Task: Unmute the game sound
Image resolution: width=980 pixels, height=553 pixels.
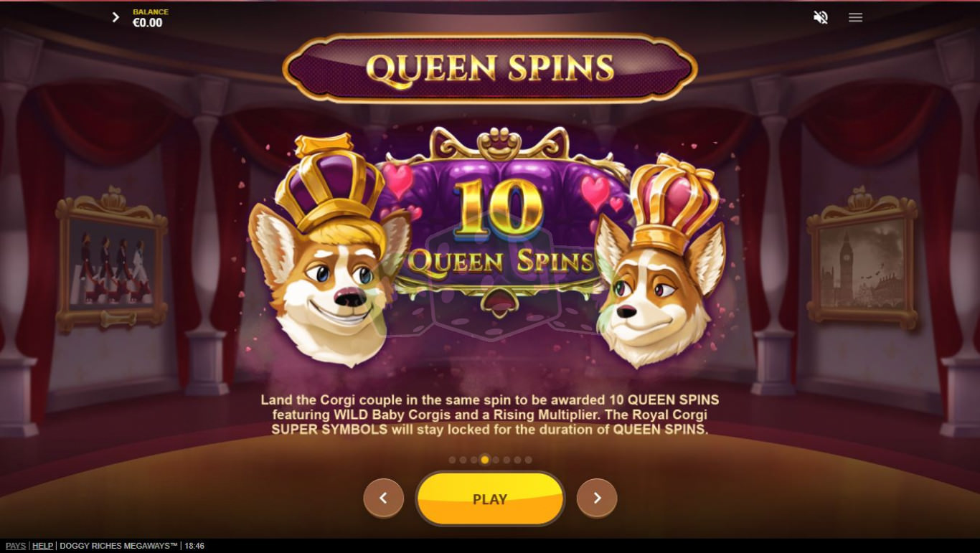Action: (821, 17)
